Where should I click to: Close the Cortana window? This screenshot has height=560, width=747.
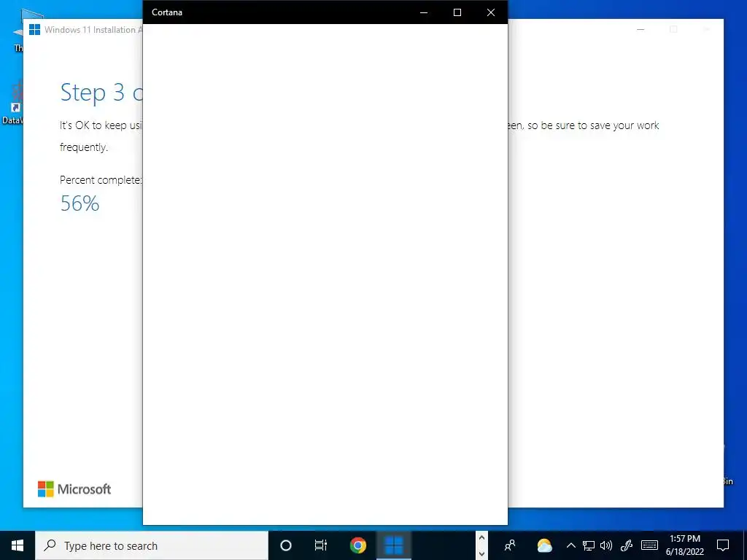point(491,12)
